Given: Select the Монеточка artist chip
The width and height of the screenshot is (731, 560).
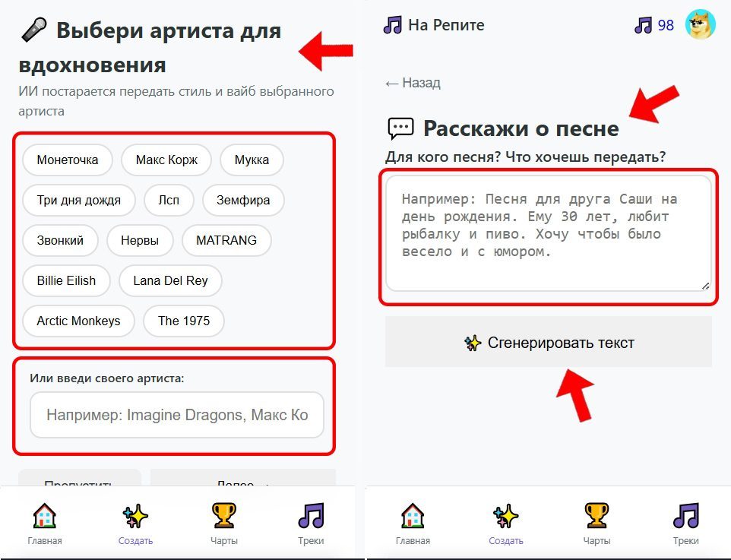Looking at the screenshot, I should click(68, 160).
